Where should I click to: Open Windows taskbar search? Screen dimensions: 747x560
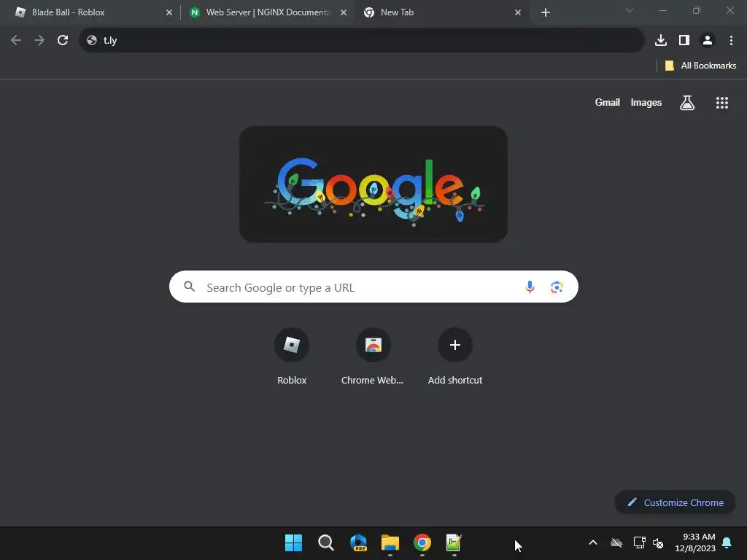click(326, 542)
